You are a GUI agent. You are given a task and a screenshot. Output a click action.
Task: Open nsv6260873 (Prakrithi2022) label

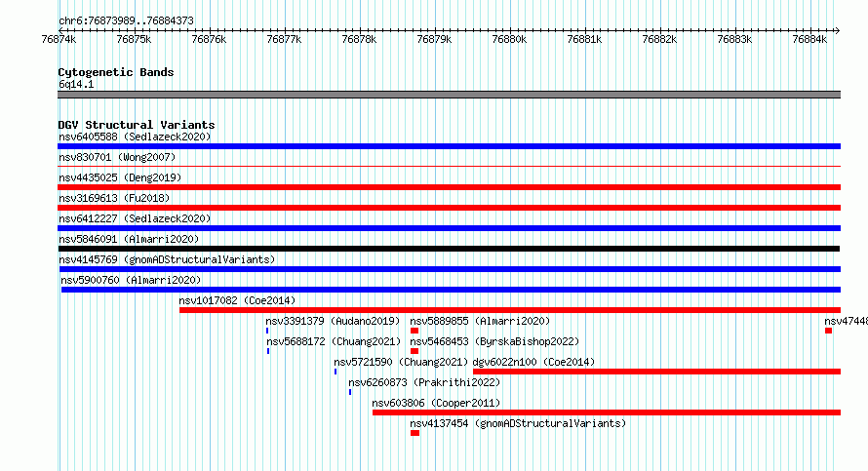point(424,382)
